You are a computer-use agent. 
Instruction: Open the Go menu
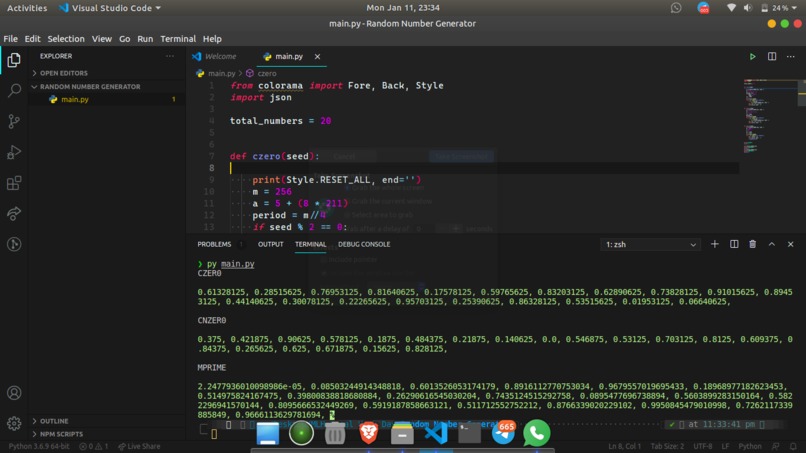[x=124, y=39]
